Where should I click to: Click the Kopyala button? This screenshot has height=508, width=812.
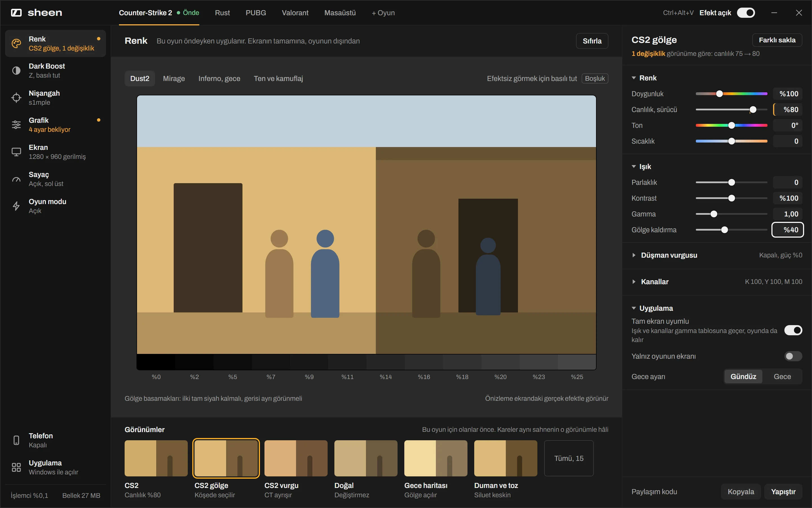tap(741, 492)
